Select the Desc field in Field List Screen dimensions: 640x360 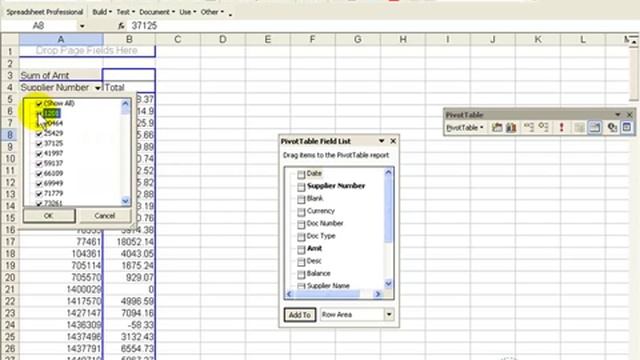(314, 261)
